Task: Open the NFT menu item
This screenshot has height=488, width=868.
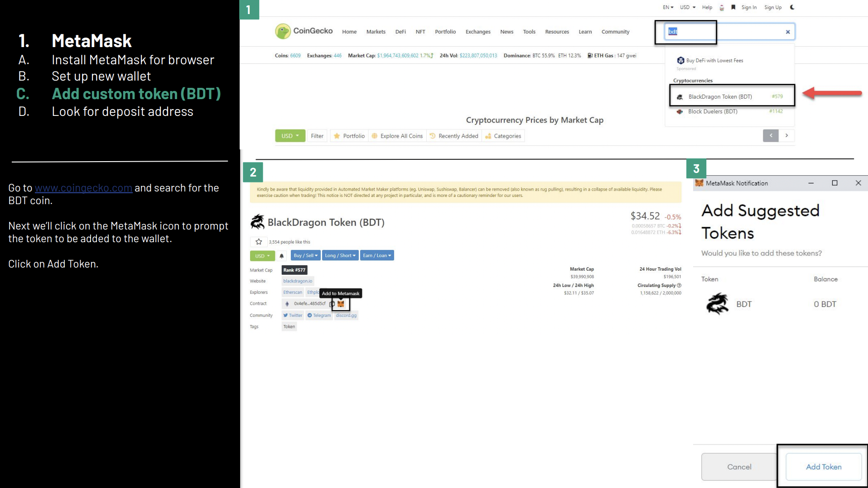Action: (420, 32)
